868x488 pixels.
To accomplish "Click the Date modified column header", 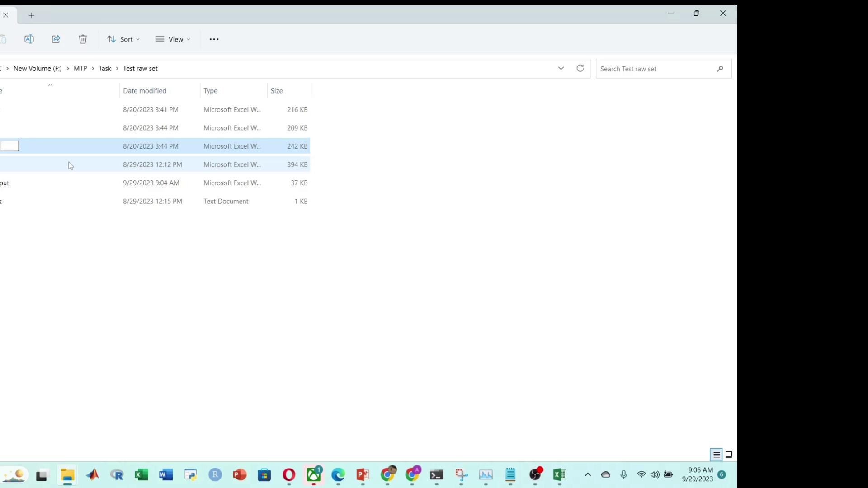I will coord(144,90).
